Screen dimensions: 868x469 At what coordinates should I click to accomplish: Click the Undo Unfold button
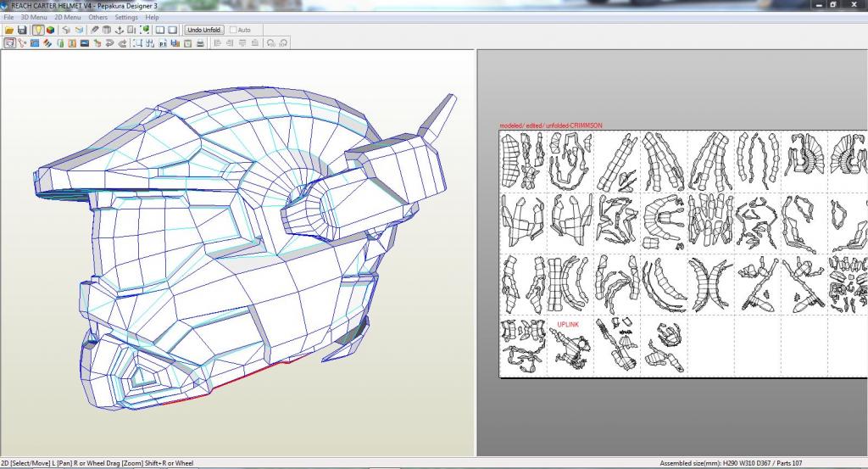coord(203,30)
